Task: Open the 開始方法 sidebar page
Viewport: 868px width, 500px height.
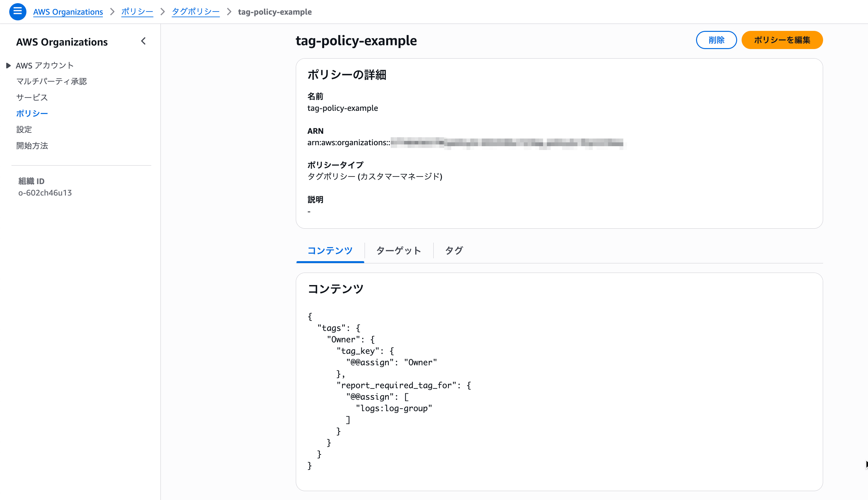Action: tap(32, 146)
